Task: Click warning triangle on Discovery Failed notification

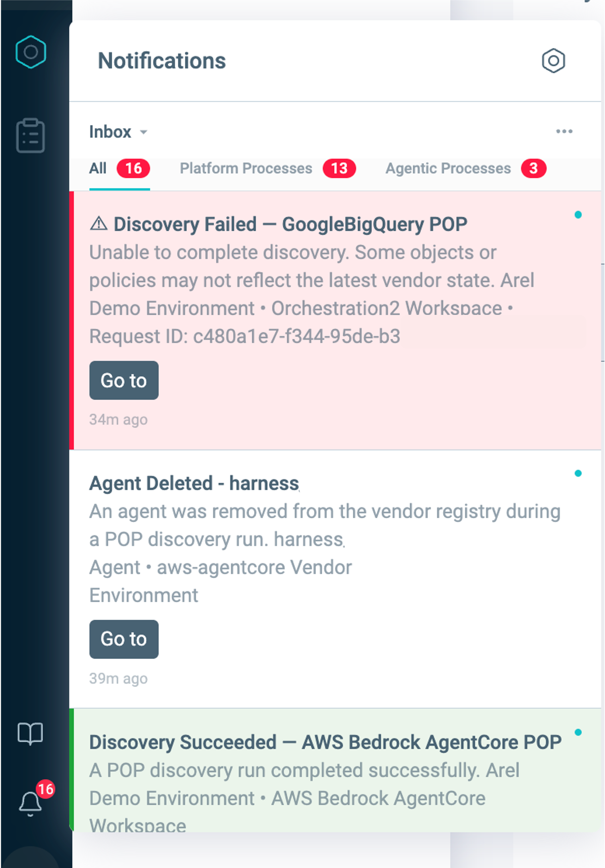Action: [99, 223]
